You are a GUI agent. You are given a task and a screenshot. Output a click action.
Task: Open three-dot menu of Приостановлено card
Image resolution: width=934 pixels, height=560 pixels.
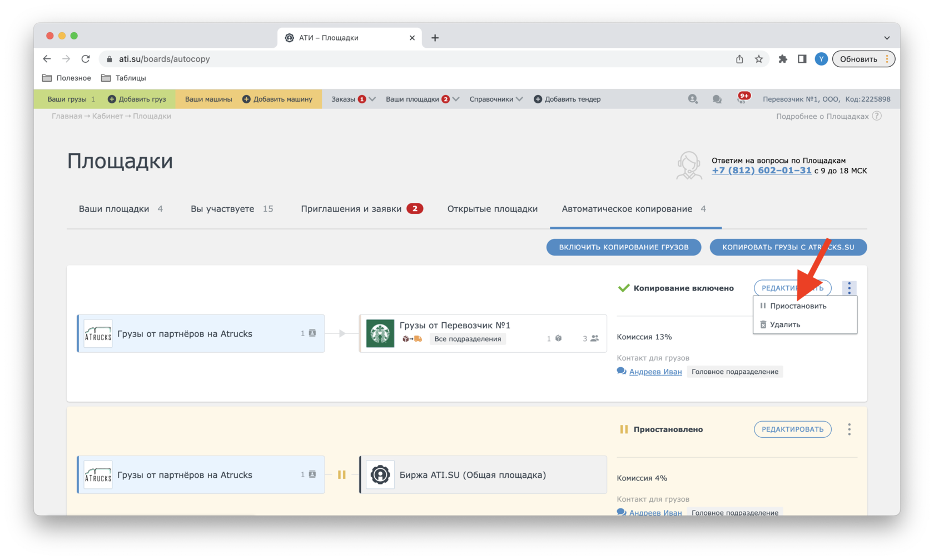click(849, 429)
